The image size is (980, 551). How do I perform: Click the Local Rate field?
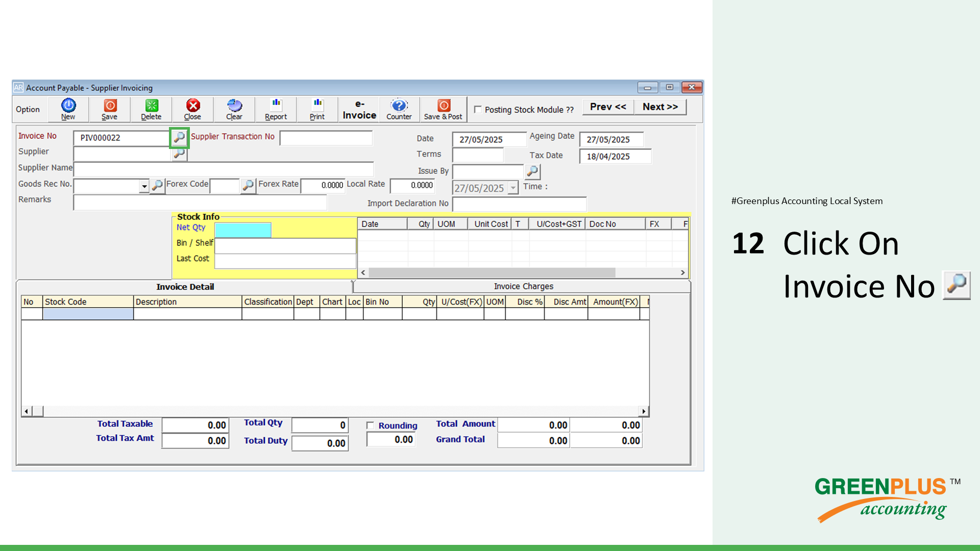pyautogui.click(x=412, y=186)
